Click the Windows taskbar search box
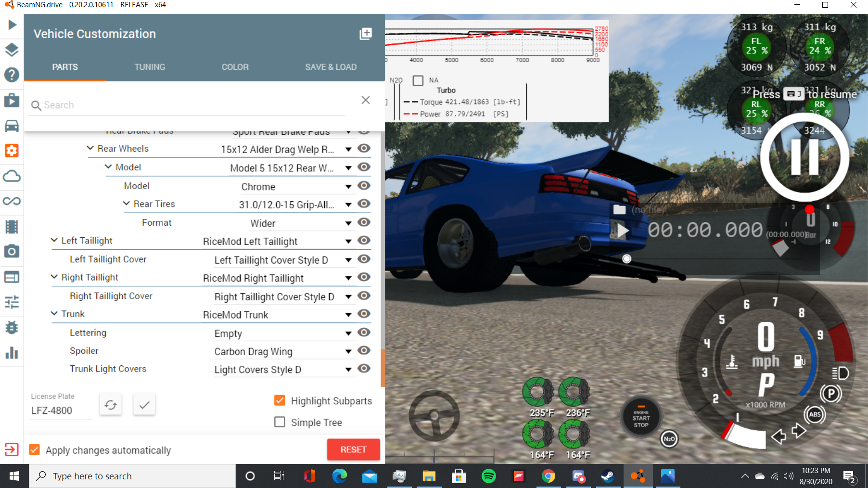 coord(132,476)
